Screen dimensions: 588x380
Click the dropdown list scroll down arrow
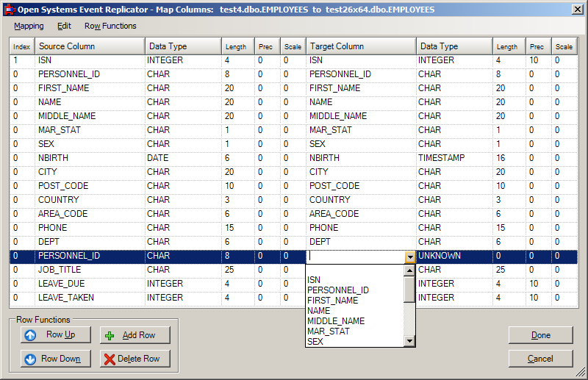[409, 340]
